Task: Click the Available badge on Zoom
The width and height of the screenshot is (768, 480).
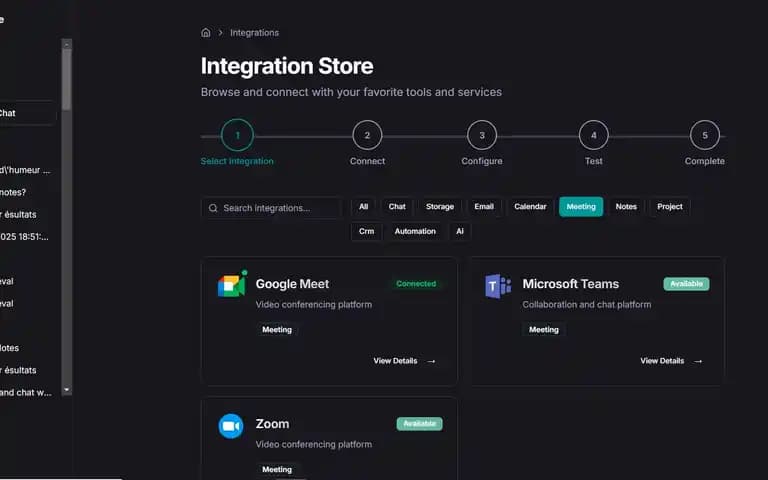Action: [419, 424]
